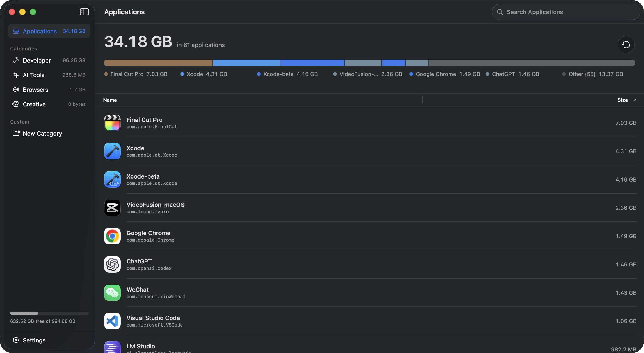644x353 pixels.
Task: Click the AI Tools sparkle icon
Action: tap(16, 75)
